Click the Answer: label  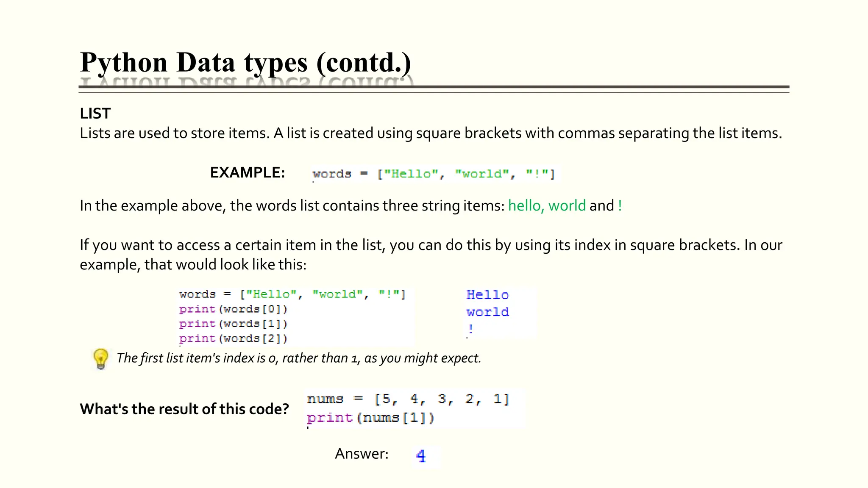362,454
